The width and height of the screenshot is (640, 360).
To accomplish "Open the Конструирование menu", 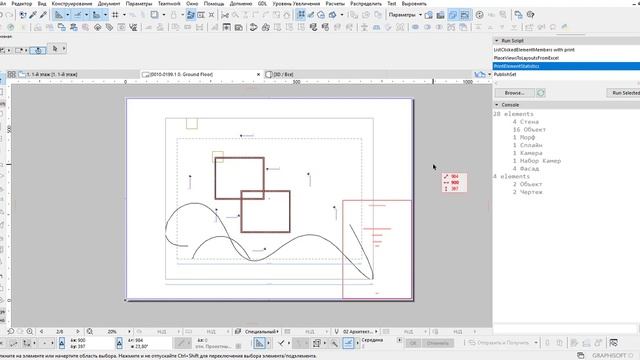I will point(72,4).
